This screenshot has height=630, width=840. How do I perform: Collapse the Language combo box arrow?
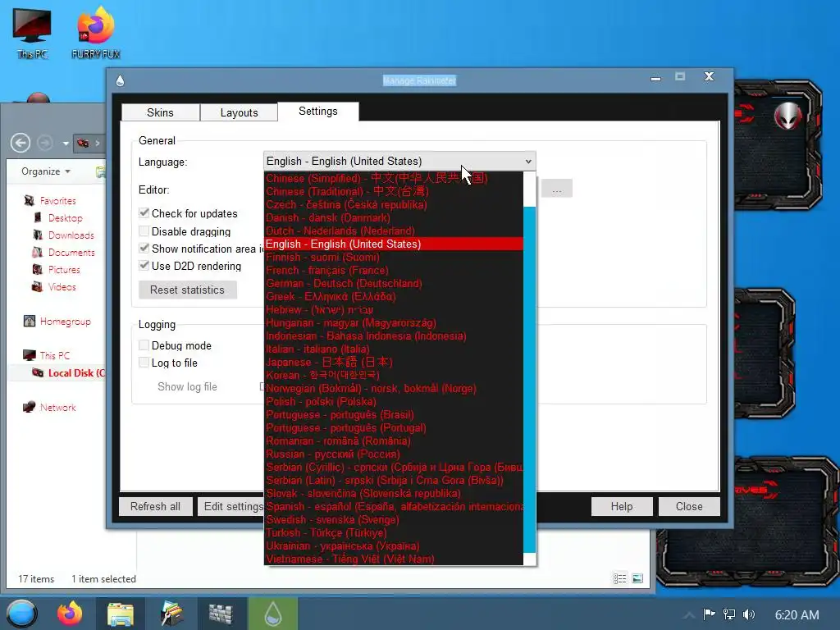pyautogui.click(x=528, y=162)
